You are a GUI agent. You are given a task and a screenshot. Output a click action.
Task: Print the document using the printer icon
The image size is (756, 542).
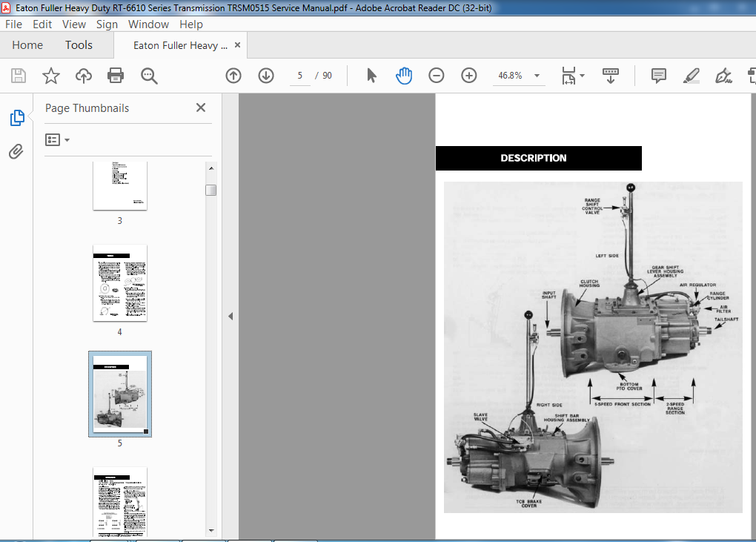[116, 76]
